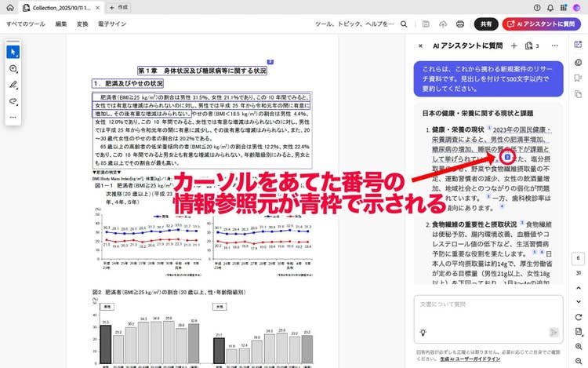
Task: Click the lightbulb suggestions icon
Action: pyautogui.click(x=423, y=333)
